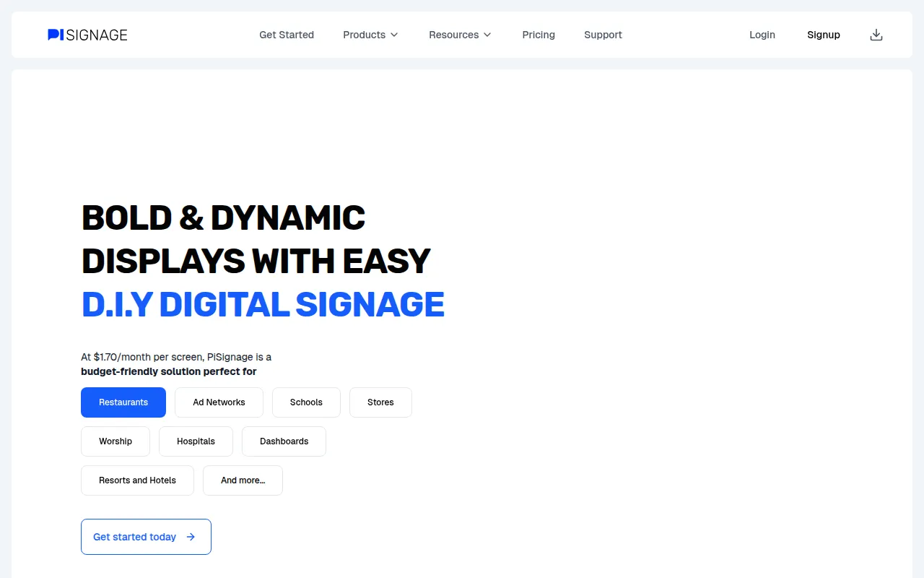Select the Schools tag
924x578 pixels.
click(306, 402)
